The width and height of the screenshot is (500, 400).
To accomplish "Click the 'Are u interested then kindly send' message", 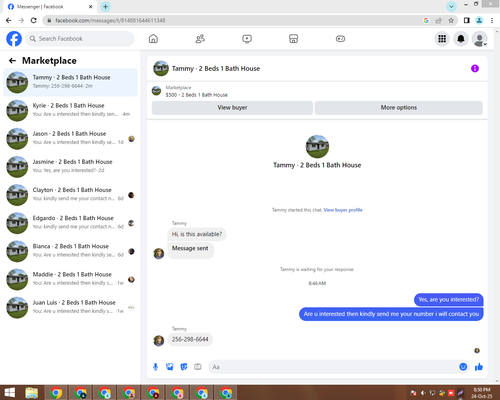I will (x=391, y=314).
